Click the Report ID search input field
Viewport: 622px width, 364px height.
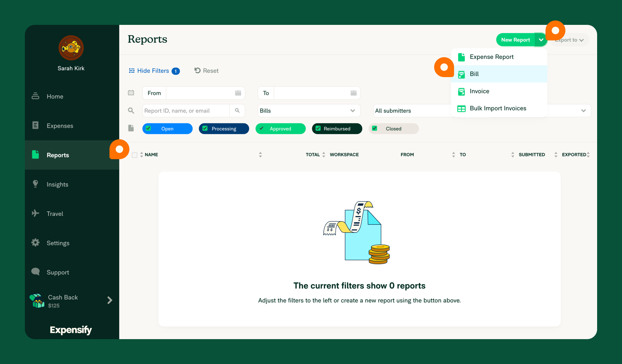pos(186,110)
